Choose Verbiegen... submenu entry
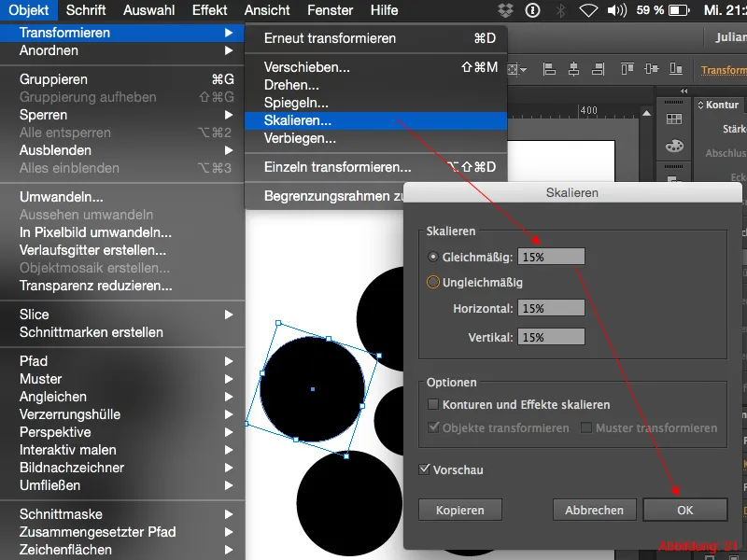Viewport: 747px width, 560px height. tap(375, 138)
